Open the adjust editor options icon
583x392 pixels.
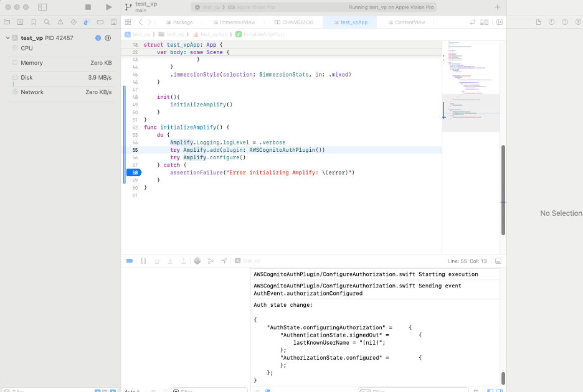[x=483, y=22]
